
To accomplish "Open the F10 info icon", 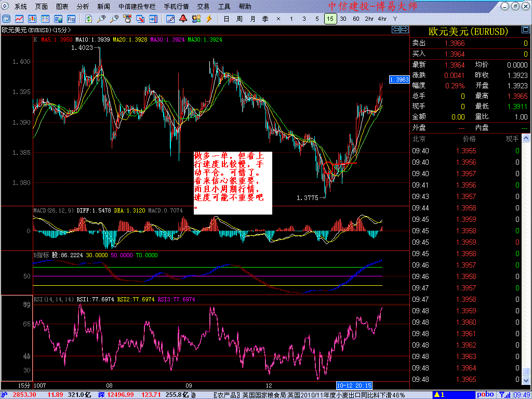I will 71,19.
